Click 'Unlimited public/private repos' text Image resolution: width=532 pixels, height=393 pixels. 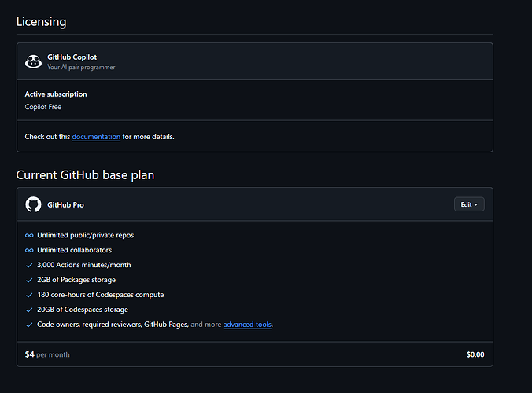(86, 235)
